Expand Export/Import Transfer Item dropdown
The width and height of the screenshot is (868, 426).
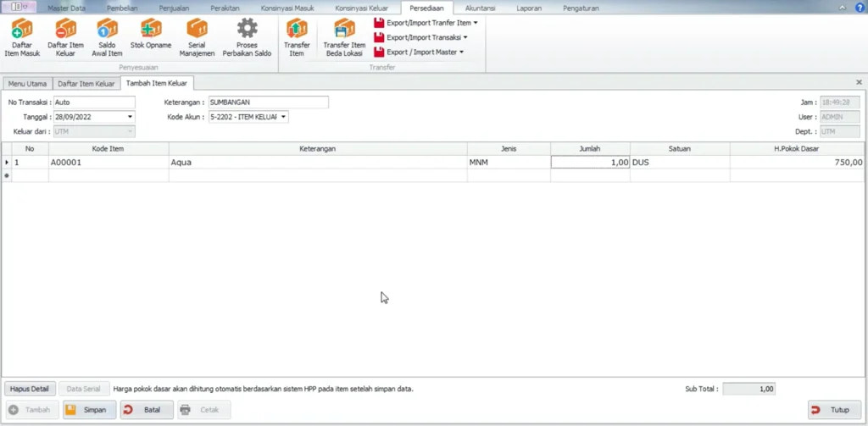426,23
